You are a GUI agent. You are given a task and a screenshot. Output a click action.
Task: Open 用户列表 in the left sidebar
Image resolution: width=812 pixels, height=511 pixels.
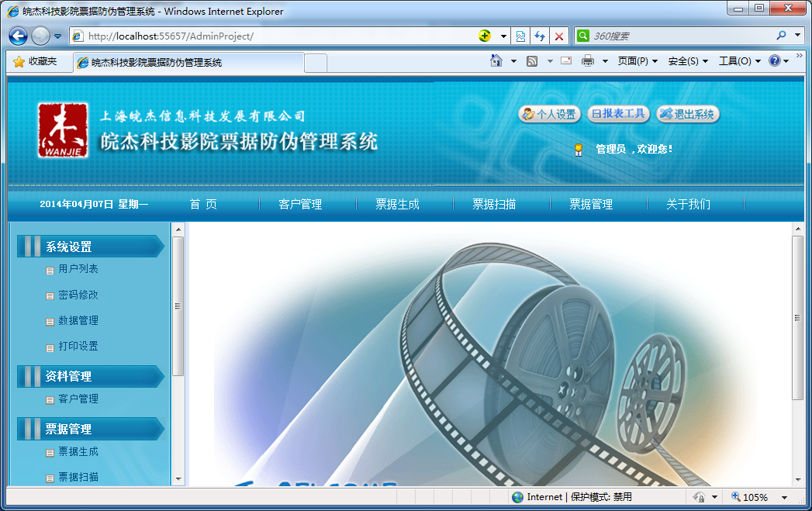(x=78, y=269)
